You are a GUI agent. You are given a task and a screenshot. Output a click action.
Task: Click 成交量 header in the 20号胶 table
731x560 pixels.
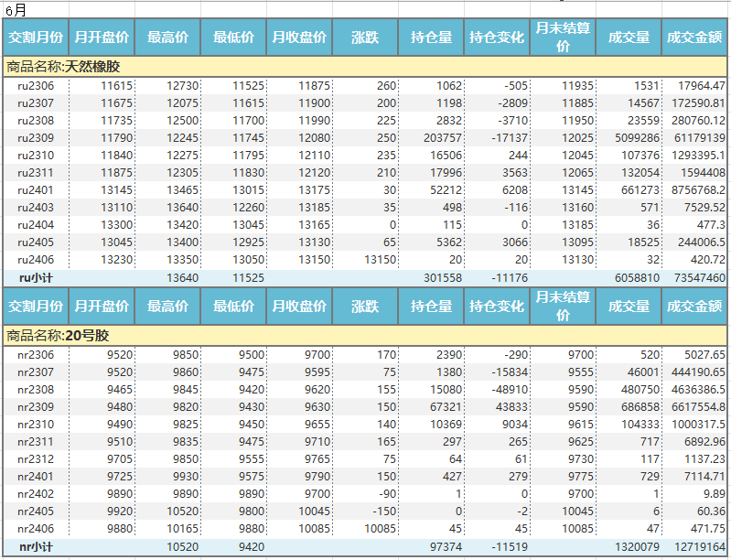pyautogui.click(x=629, y=307)
